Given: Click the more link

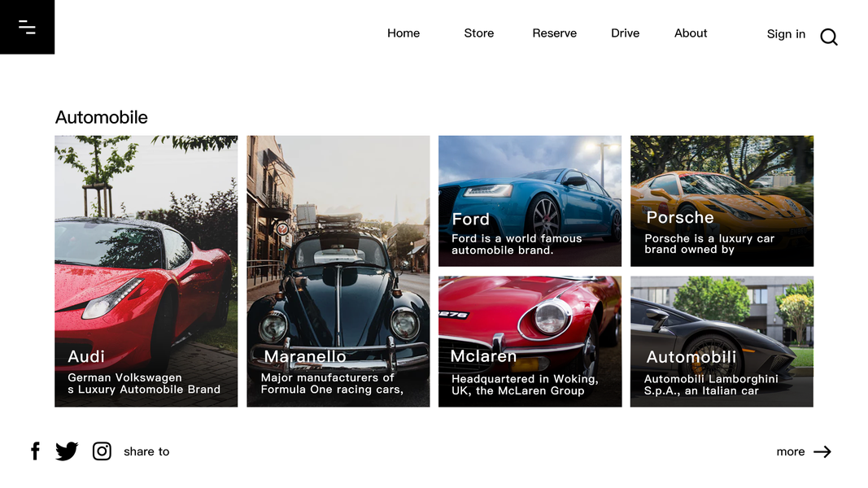Looking at the screenshot, I should (791, 451).
